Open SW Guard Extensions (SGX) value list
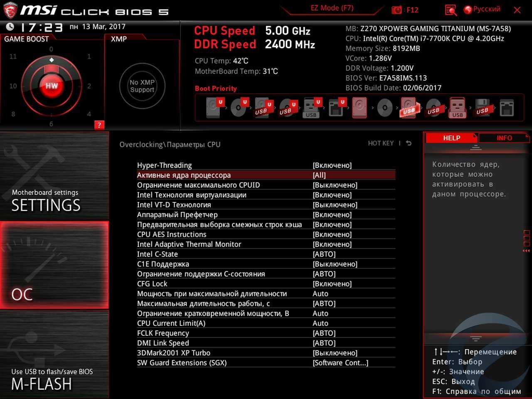Viewport: 532px width, 399px height. pos(340,363)
